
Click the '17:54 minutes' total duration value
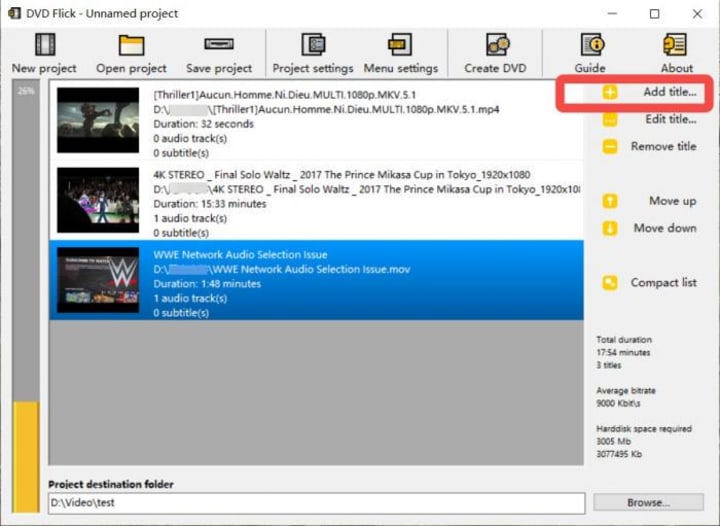(623, 353)
